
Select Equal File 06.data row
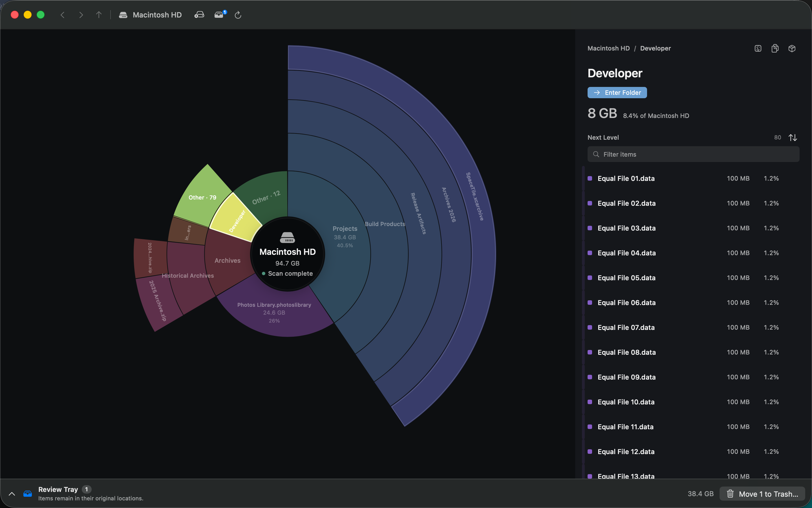(693, 303)
